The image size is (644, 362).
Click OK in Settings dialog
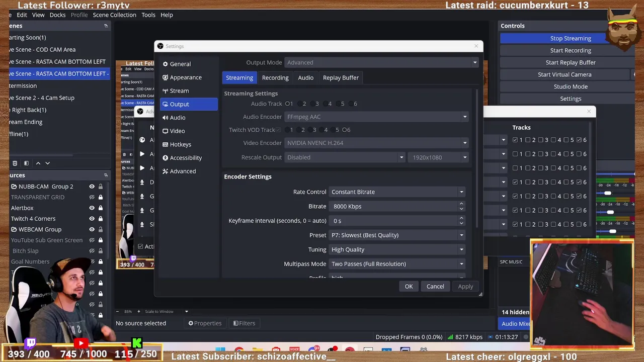(409, 287)
